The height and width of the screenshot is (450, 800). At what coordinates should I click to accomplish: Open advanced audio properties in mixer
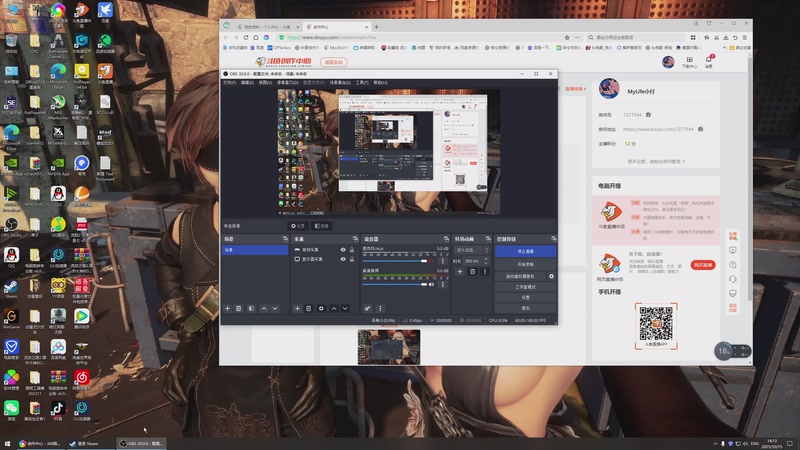(x=367, y=308)
